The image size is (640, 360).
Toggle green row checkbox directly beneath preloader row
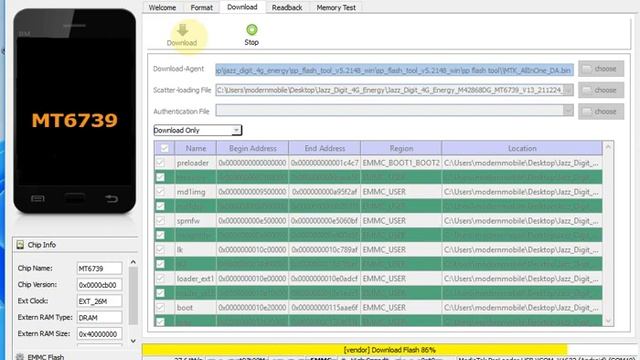(160, 177)
